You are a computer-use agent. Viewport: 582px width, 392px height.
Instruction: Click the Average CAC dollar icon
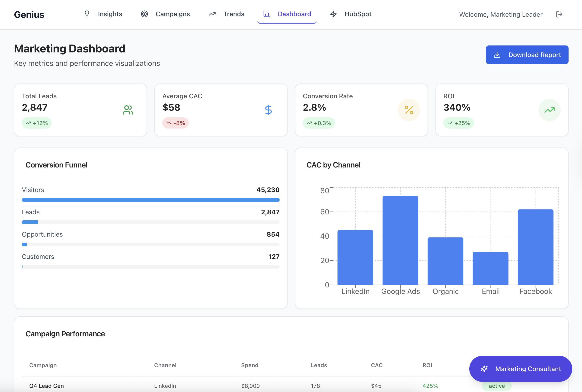coord(268,110)
